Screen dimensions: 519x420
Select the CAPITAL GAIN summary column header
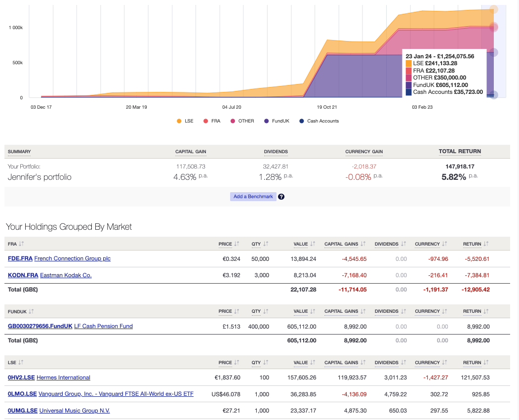[191, 152]
